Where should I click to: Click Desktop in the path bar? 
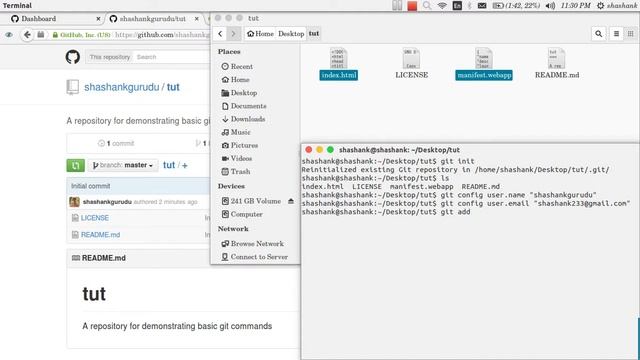[x=291, y=33]
